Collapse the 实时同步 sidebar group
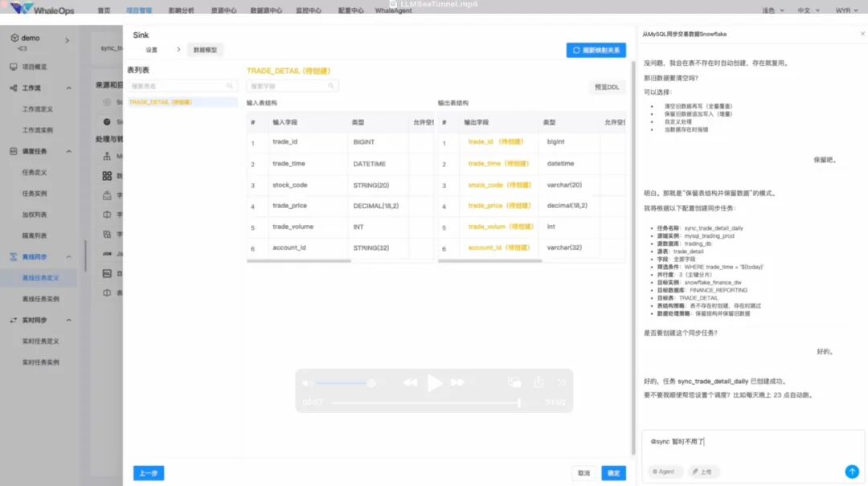This screenshot has width=868, height=486. click(68, 320)
